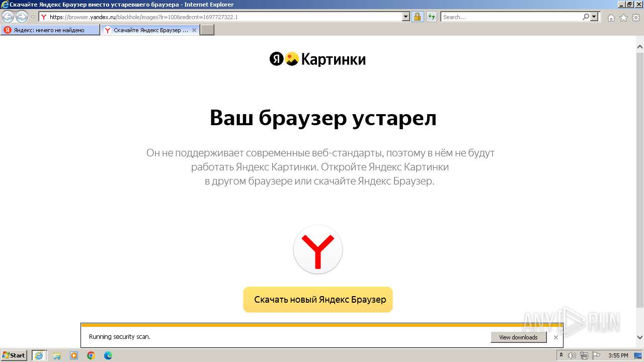Click the View downloads button

[x=518, y=337]
